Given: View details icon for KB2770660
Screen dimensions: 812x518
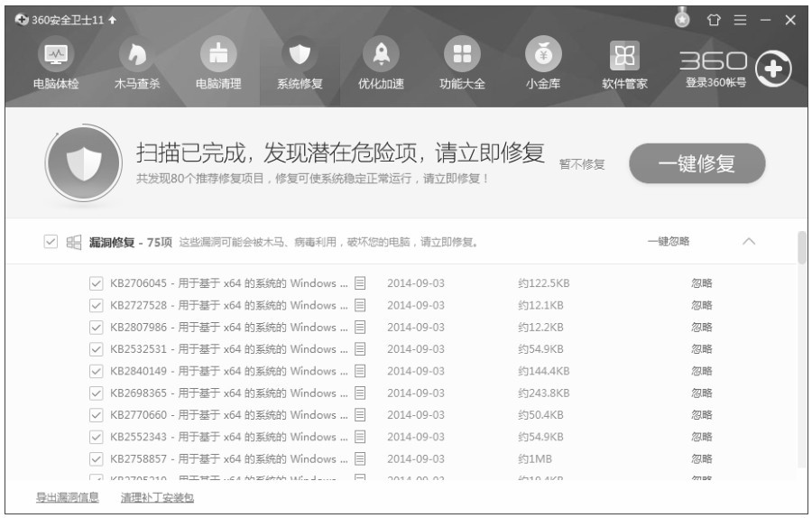Looking at the screenshot, I should [x=360, y=415].
